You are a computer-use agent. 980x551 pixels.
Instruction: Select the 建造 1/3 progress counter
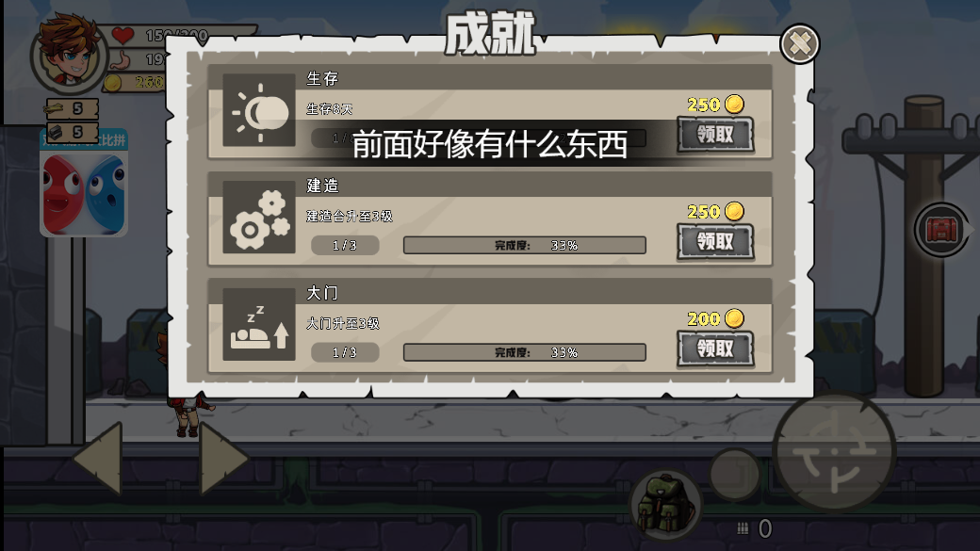[345, 245]
